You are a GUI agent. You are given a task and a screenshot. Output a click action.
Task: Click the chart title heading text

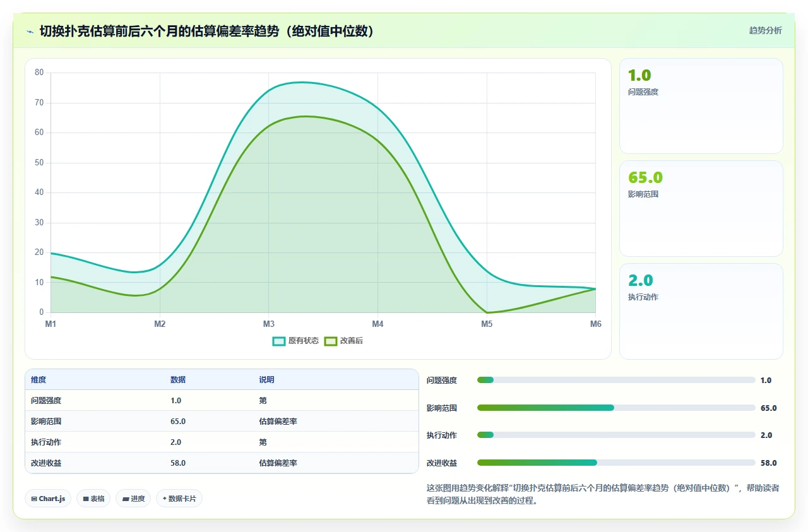208,31
